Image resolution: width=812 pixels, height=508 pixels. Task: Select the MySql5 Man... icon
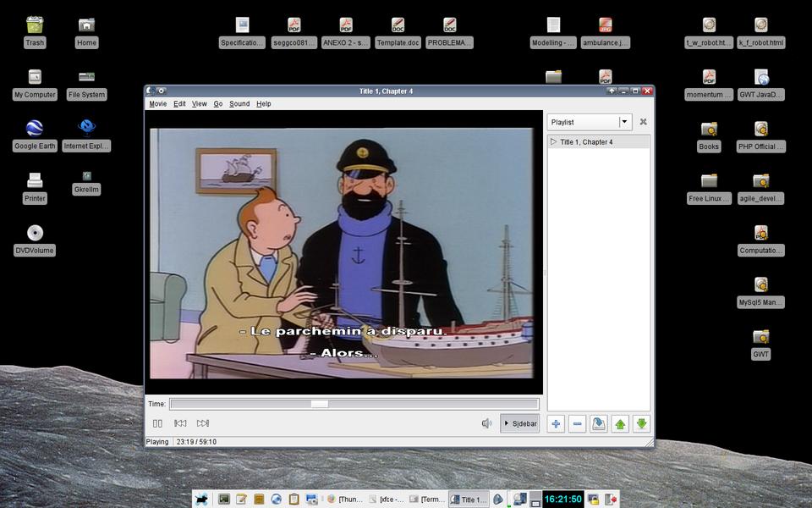click(760, 292)
